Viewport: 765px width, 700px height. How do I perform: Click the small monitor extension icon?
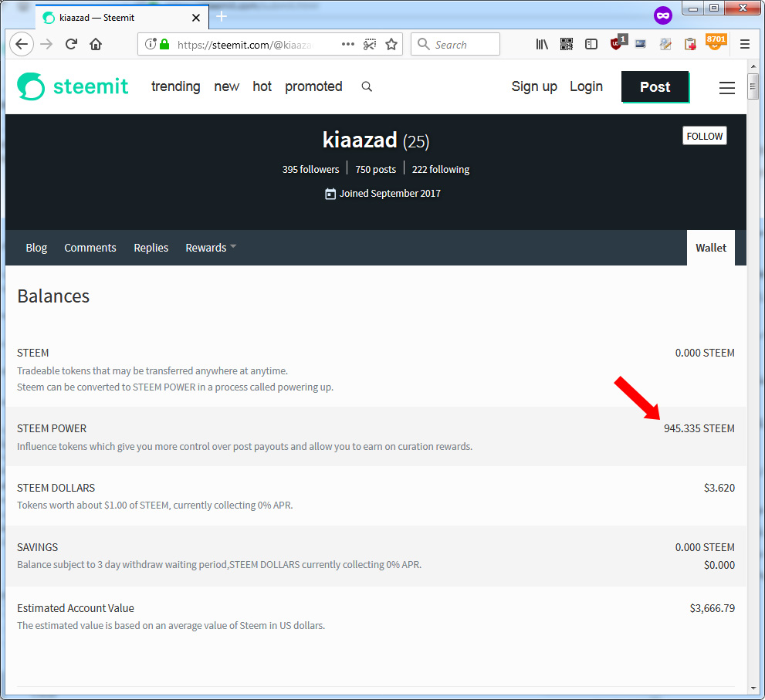coord(641,45)
